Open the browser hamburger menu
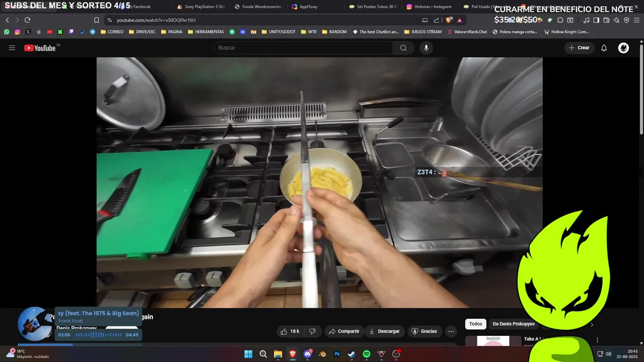The width and height of the screenshot is (644, 362). 636,20
